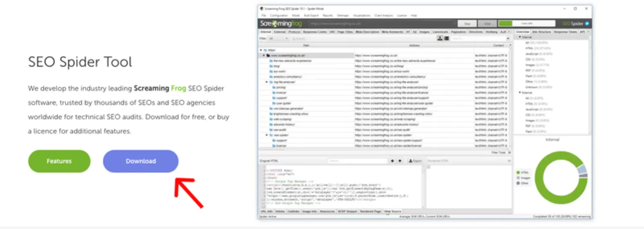This screenshot has height=229, width=644.
Task: Open the Configuration menu
Action: tap(278, 15)
